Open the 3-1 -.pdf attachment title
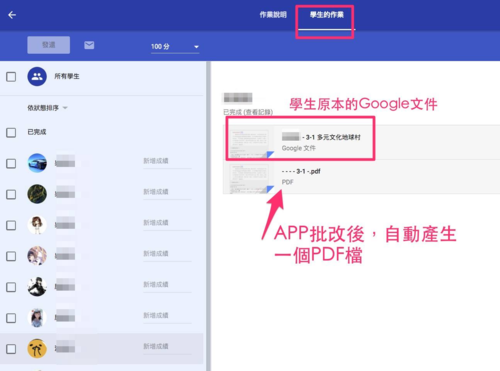The image size is (500, 371). pyautogui.click(x=301, y=171)
